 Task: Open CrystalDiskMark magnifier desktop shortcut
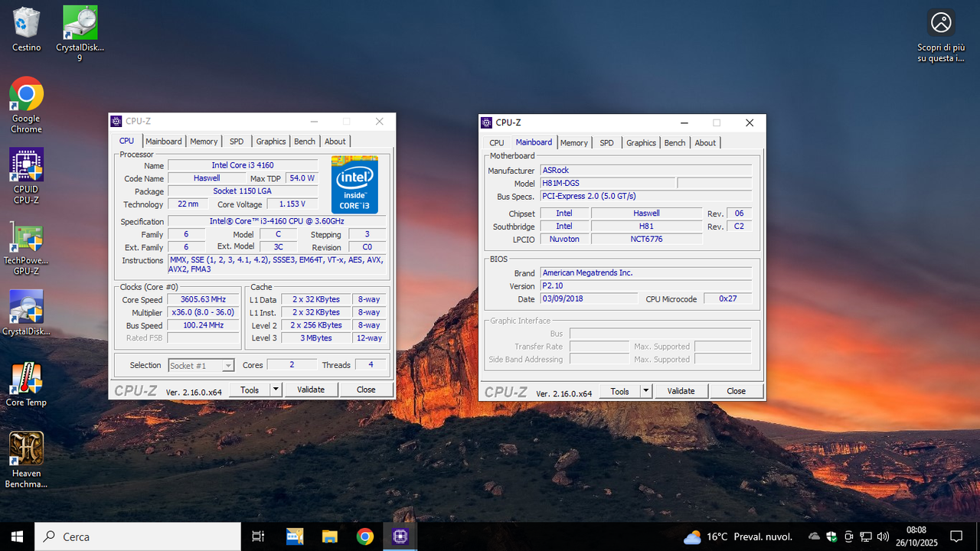pos(26,314)
